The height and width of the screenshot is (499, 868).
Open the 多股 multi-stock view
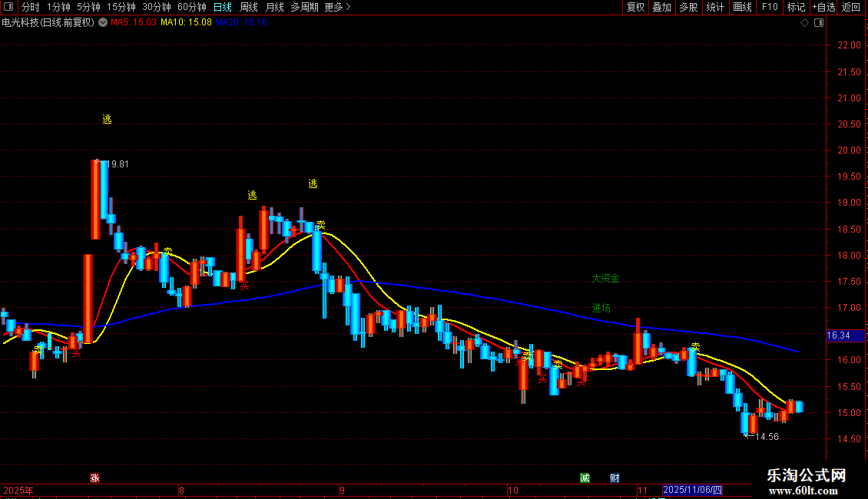click(x=688, y=7)
